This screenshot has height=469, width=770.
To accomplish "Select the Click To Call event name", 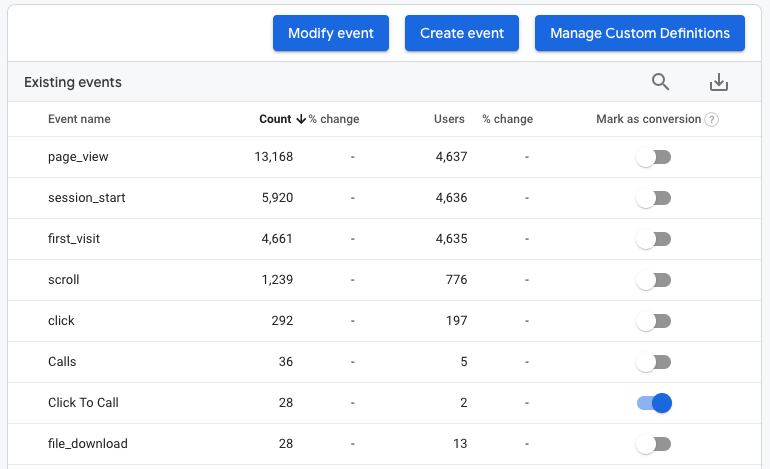I will 83,403.
